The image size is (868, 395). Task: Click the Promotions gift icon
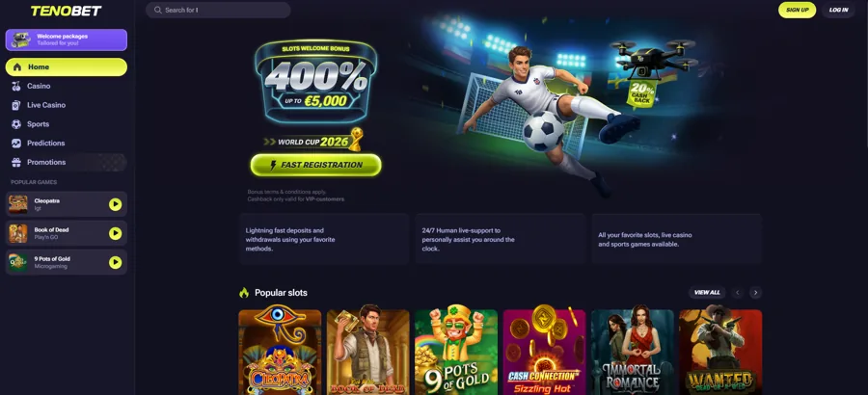16,162
